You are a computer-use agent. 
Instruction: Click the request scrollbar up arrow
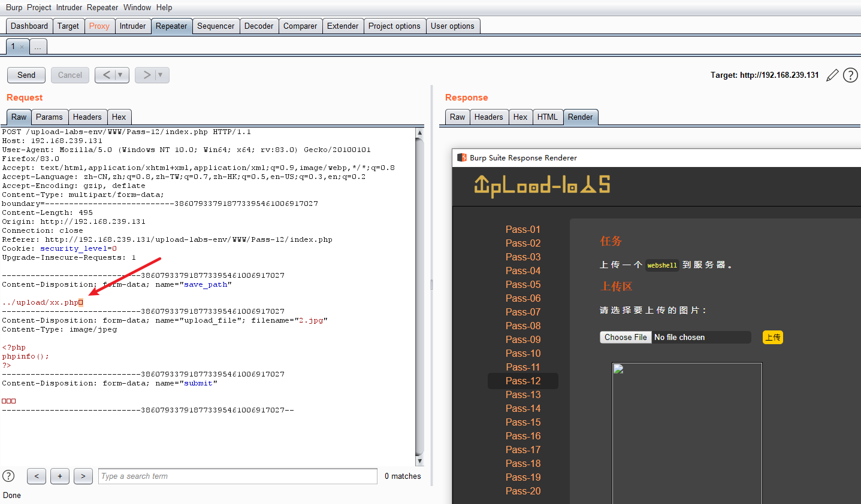click(419, 132)
